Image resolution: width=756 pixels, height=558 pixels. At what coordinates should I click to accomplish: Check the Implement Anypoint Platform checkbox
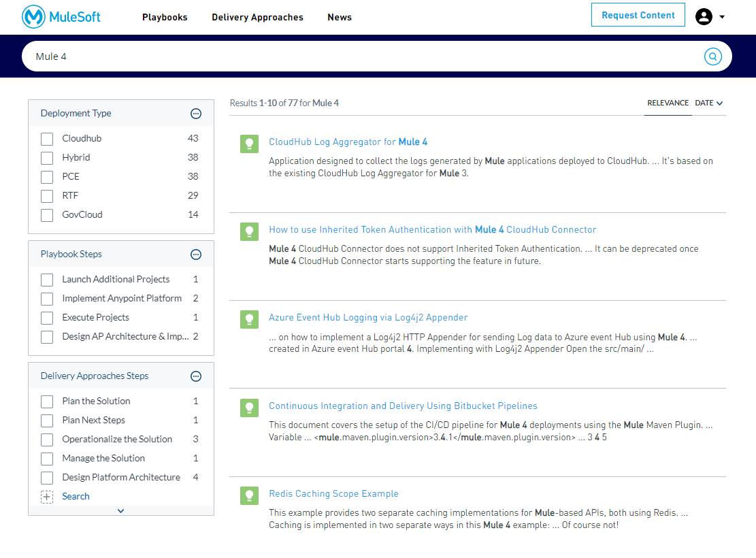(47, 299)
